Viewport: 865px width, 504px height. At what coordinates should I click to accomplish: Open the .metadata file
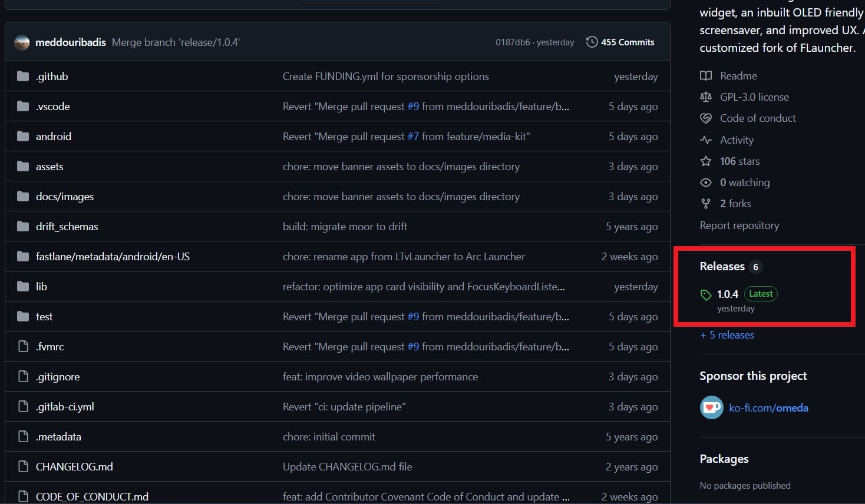pos(58,437)
